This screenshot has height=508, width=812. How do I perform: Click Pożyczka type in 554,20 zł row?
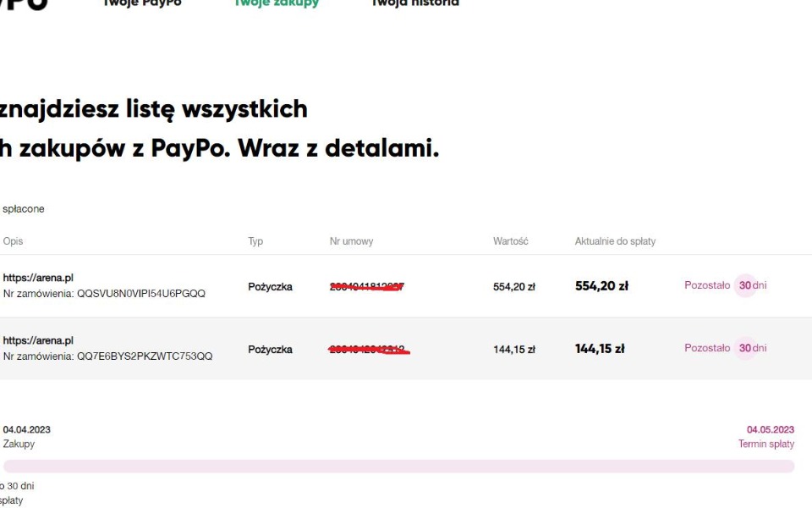click(271, 287)
